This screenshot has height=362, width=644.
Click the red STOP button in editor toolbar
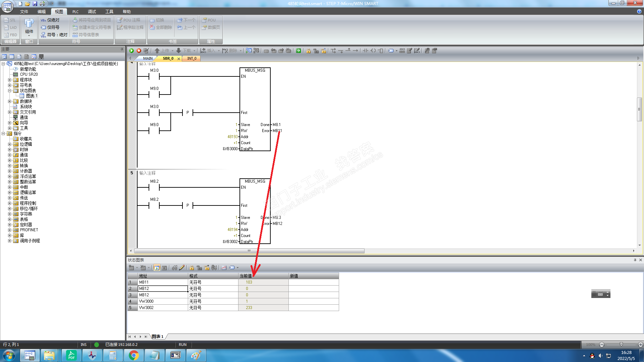[139, 51]
